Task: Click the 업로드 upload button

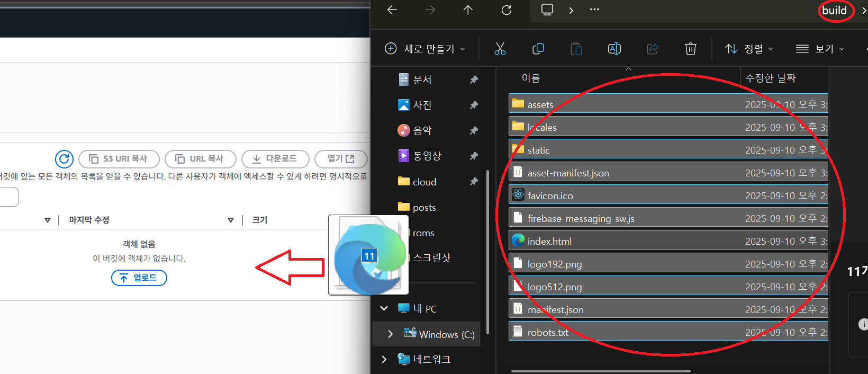Action: tap(139, 278)
